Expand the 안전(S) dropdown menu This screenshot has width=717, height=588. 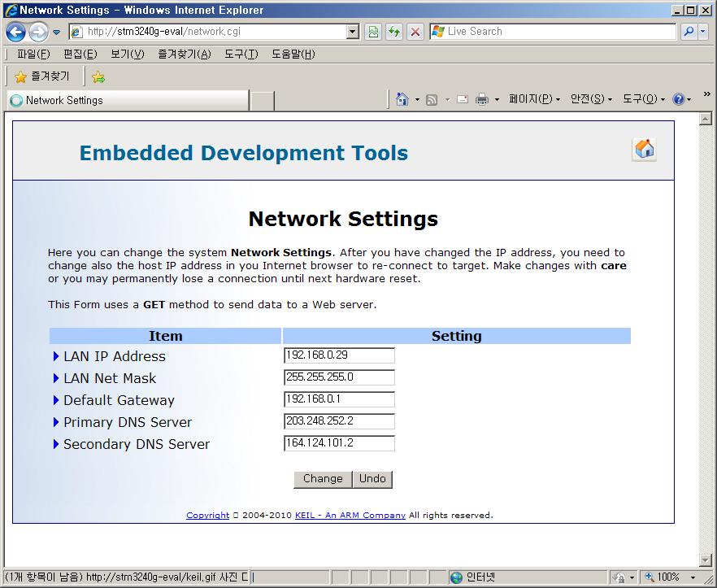click(x=591, y=99)
